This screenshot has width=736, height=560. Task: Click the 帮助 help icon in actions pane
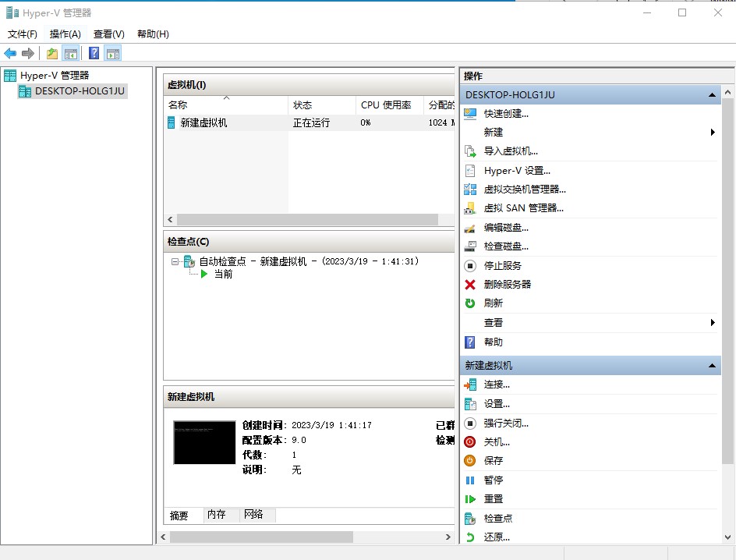click(470, 342)
